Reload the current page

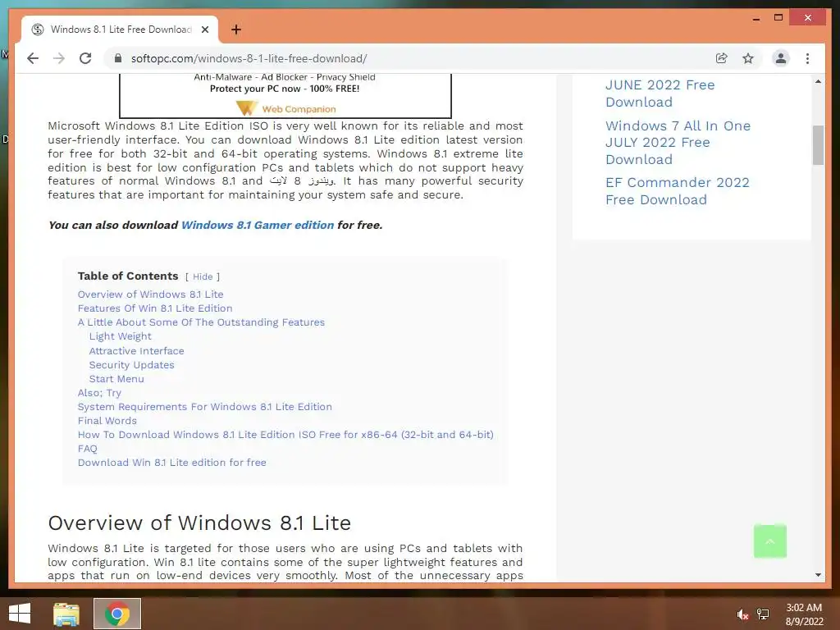pyautogui.click(x=85, y=58)
